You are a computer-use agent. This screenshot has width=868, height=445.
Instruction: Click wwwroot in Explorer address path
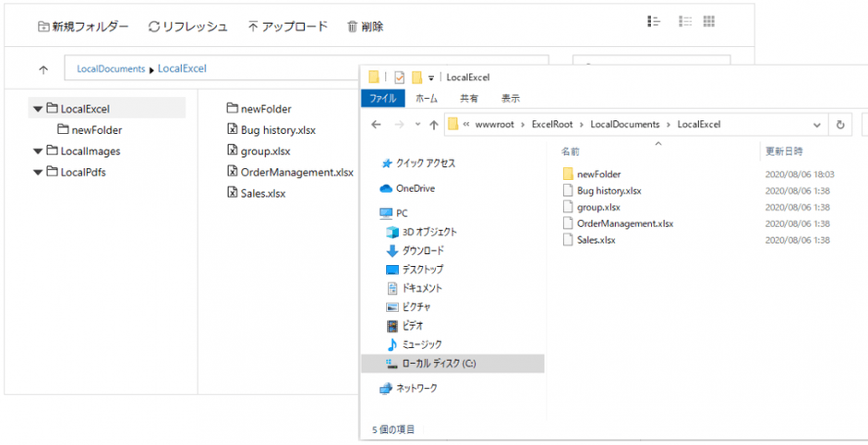point(494,125)
